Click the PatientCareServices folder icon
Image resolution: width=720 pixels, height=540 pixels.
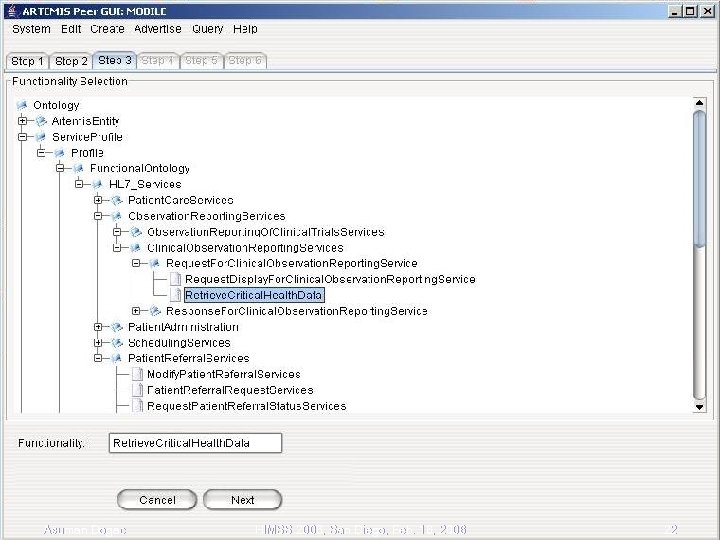click(x=117, y=200)
